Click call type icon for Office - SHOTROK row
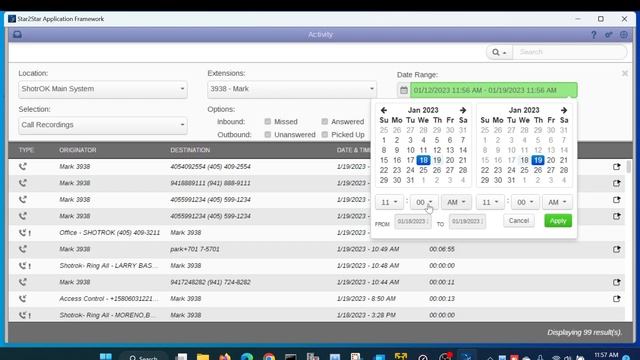Screen dimensions: 640x360 point(24,233)
